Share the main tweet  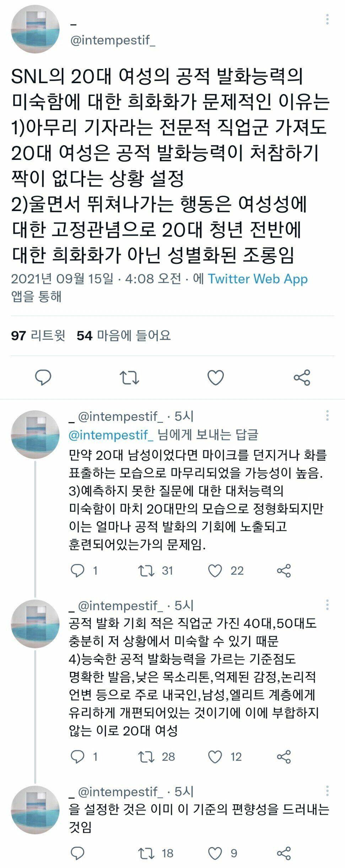click(302, 377)
